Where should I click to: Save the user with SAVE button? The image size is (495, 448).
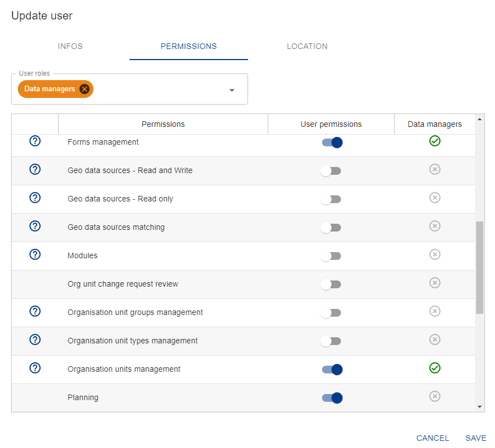coord(476,438)
